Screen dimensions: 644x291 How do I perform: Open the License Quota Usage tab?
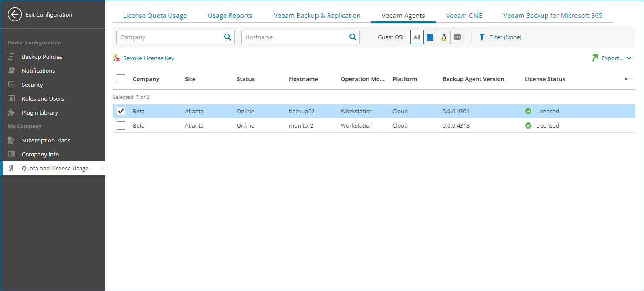(155, 15)
